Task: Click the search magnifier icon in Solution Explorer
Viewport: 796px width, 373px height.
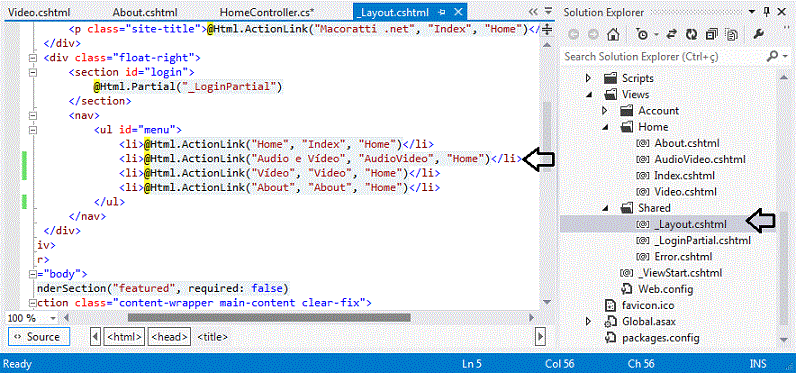Action: tap(772, 56)
